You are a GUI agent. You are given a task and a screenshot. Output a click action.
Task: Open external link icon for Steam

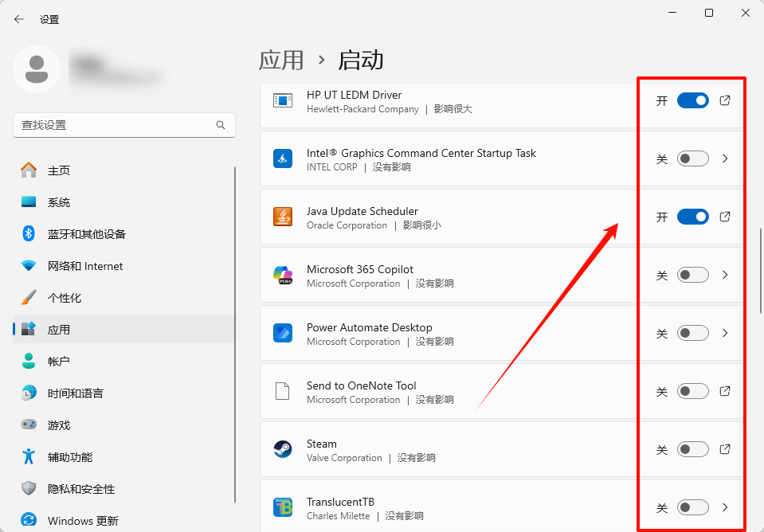(725, 449)
